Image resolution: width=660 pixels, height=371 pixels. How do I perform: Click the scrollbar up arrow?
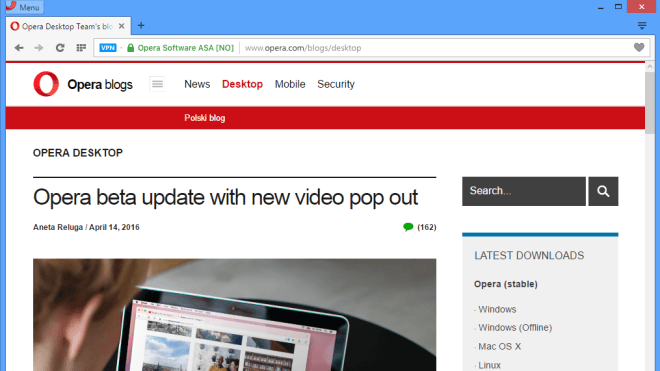650,67
